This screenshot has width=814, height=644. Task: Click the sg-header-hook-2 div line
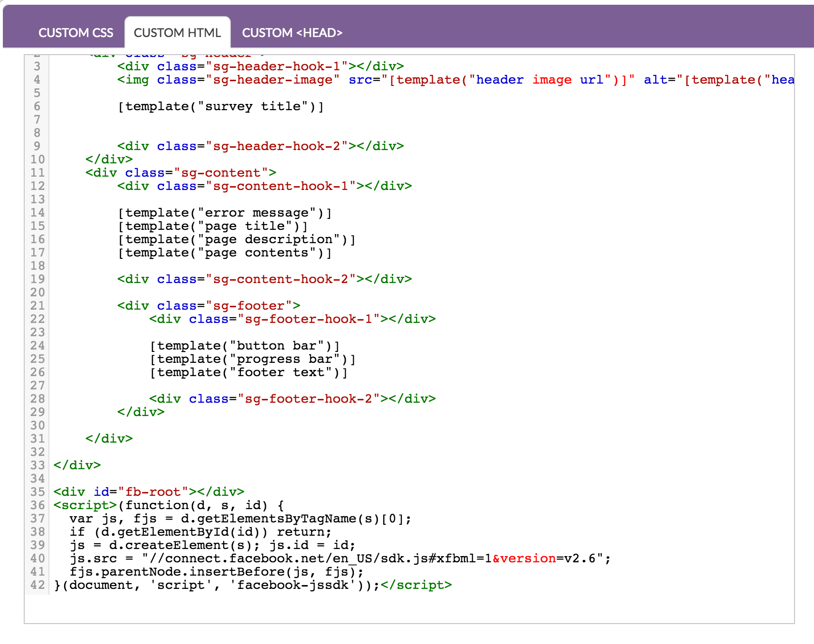(x=261, y=146)
